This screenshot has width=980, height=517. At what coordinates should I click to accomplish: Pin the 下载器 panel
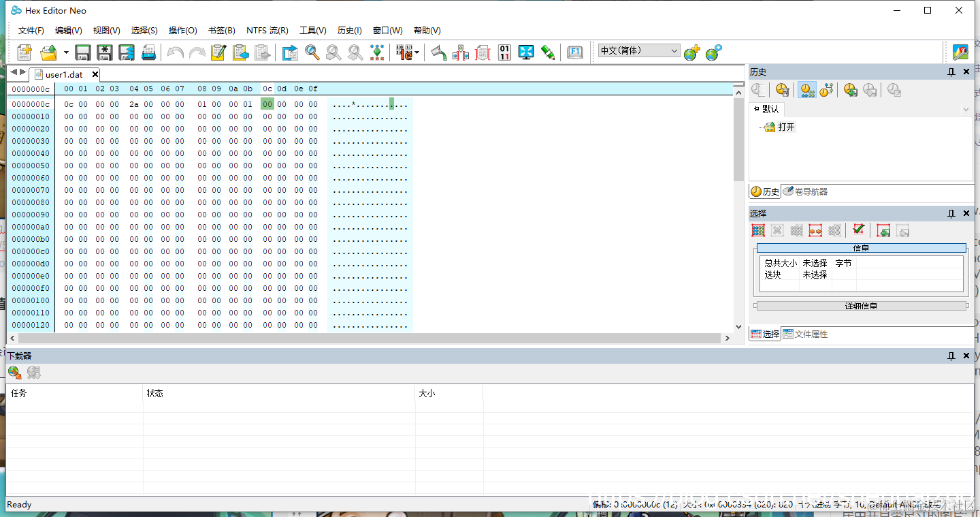951,356
